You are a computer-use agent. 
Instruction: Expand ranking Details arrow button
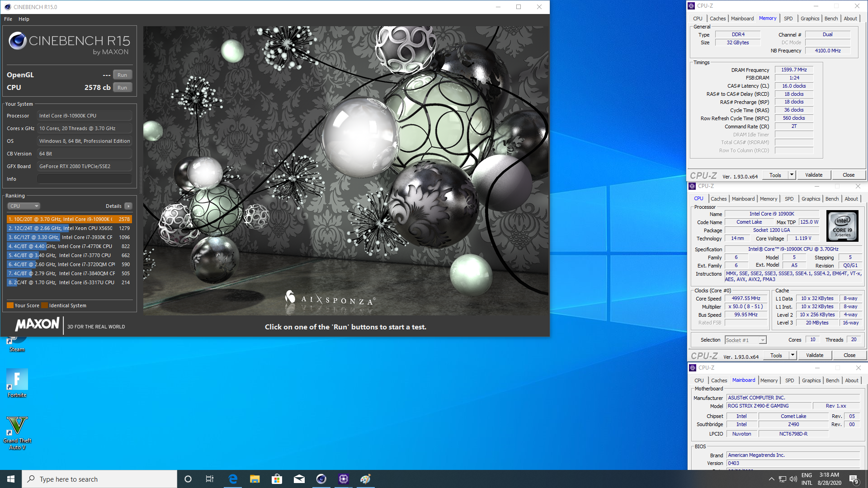coord(128,206)
